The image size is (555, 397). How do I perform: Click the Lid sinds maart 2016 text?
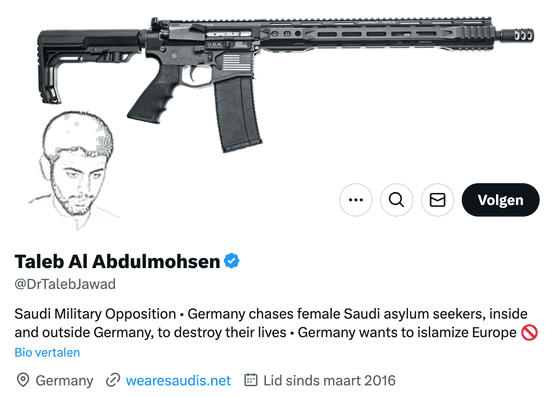(x=329, y=381)
